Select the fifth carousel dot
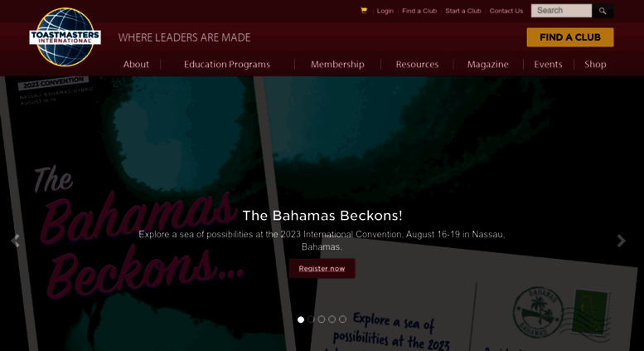Screen dimensions: 644x351 click(342, 319)
